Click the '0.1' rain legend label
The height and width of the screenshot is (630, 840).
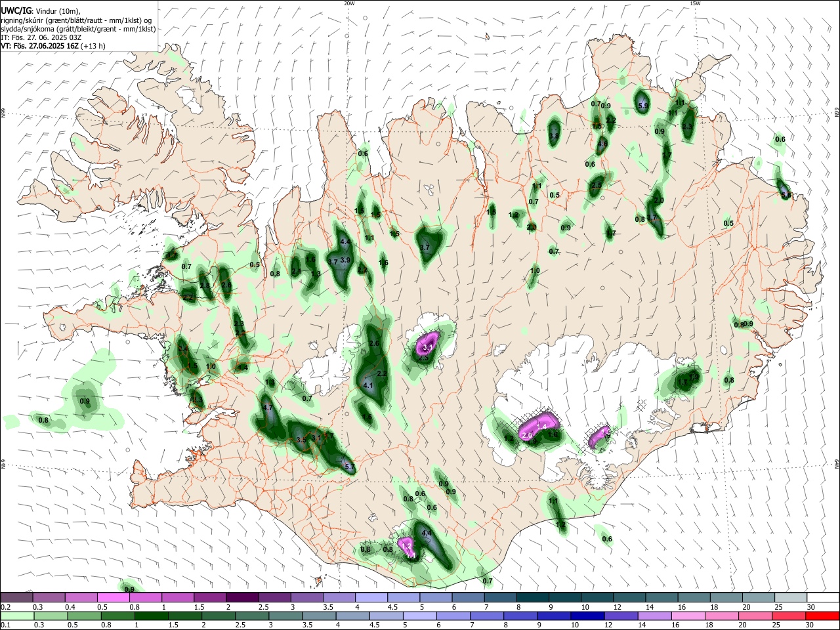(x=5, y=625)
